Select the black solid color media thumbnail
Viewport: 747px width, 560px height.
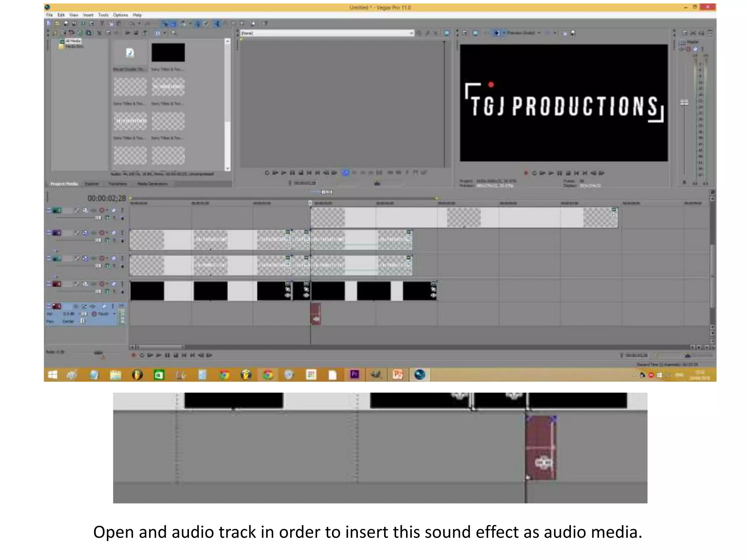[x=168, y=52]
